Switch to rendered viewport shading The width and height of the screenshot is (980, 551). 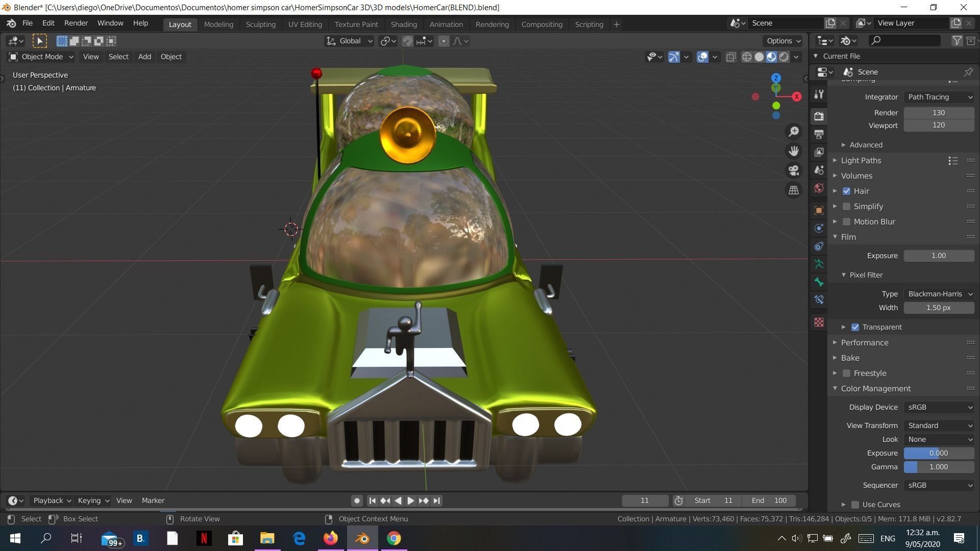click(783, 57)
